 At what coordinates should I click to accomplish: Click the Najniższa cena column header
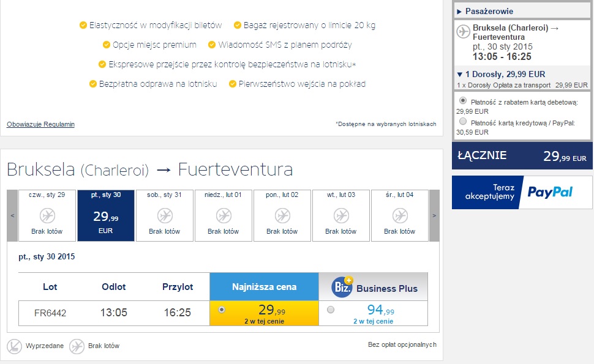pos(264,287)
